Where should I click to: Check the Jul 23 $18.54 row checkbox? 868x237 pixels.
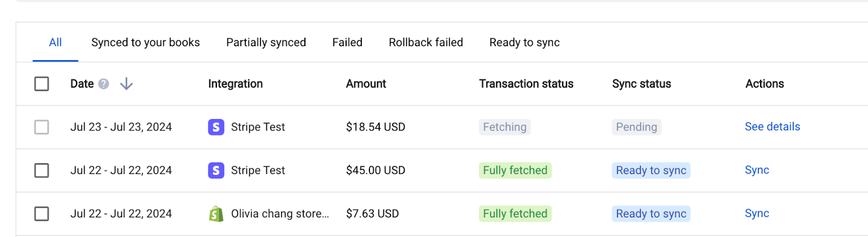point(42,127)
